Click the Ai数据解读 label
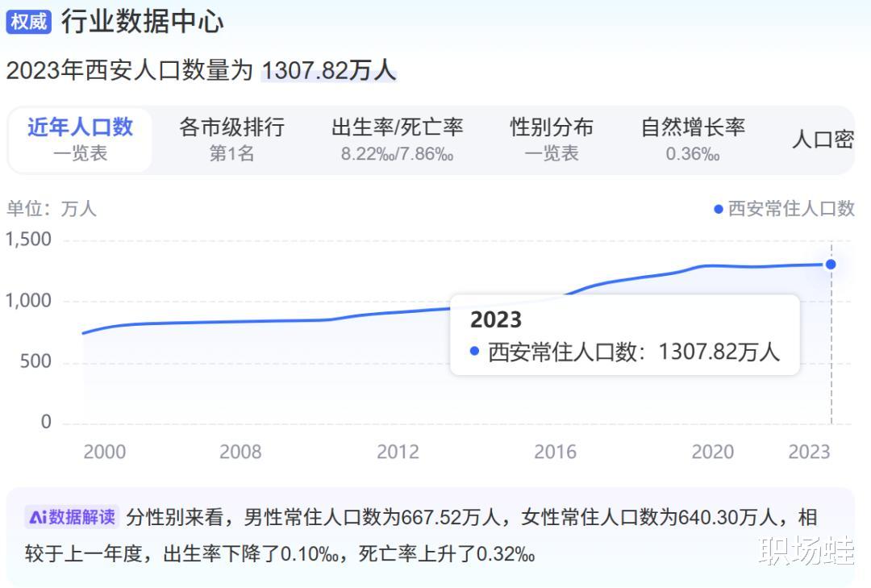The image size is (871, 588). point(73,517)
